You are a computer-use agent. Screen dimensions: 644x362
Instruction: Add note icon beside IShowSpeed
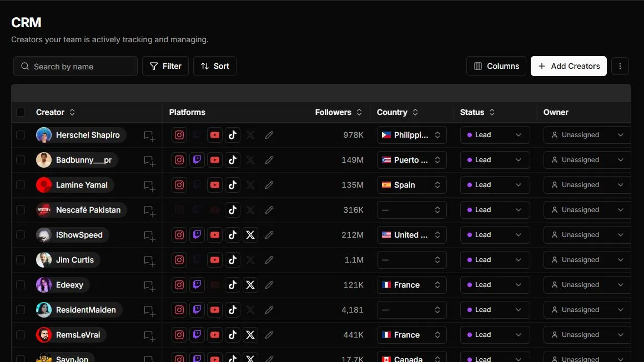(x=149, y=237)
